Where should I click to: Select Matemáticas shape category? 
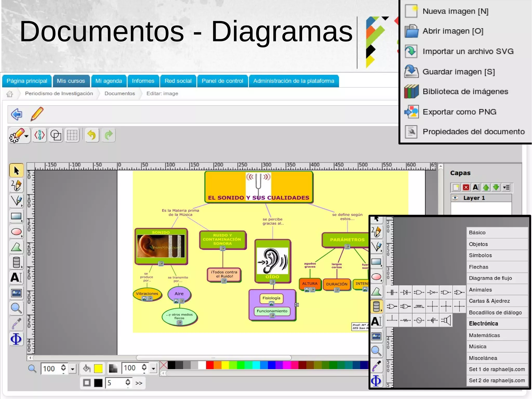tap(497, 335)
